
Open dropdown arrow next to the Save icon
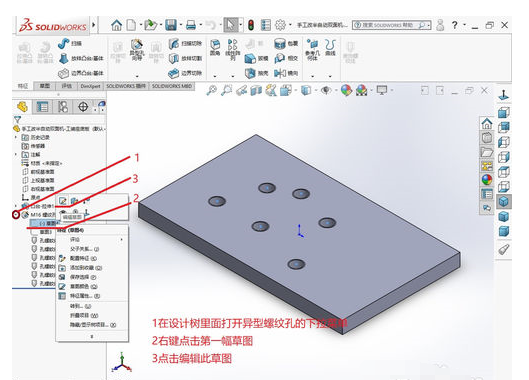181,25
